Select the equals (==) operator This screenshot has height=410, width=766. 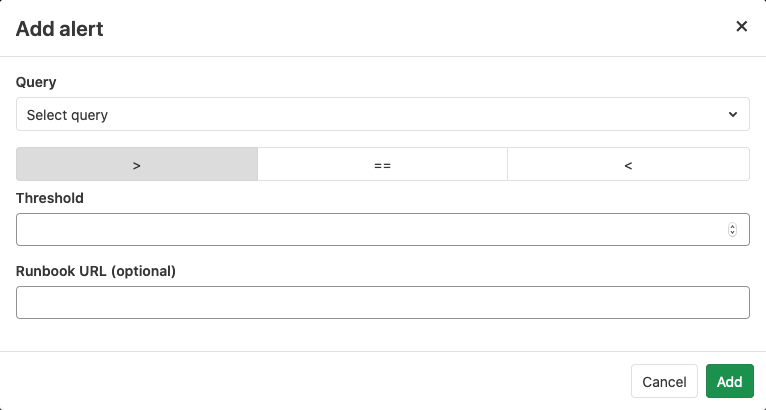point(382,164)
